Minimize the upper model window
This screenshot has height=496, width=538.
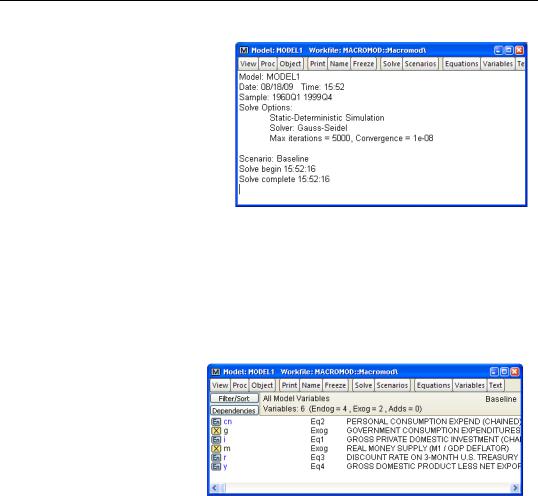point(498,50)
